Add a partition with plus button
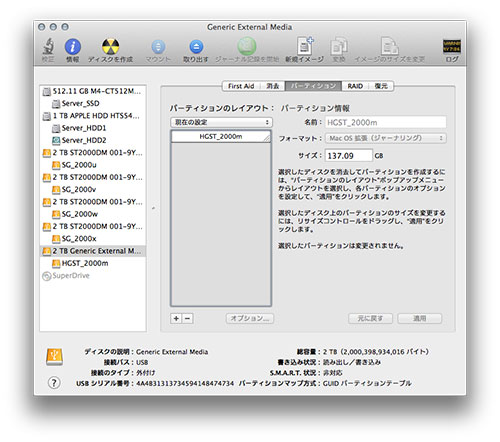The height and width of the screenshot is (442, 500). point(176,318)
